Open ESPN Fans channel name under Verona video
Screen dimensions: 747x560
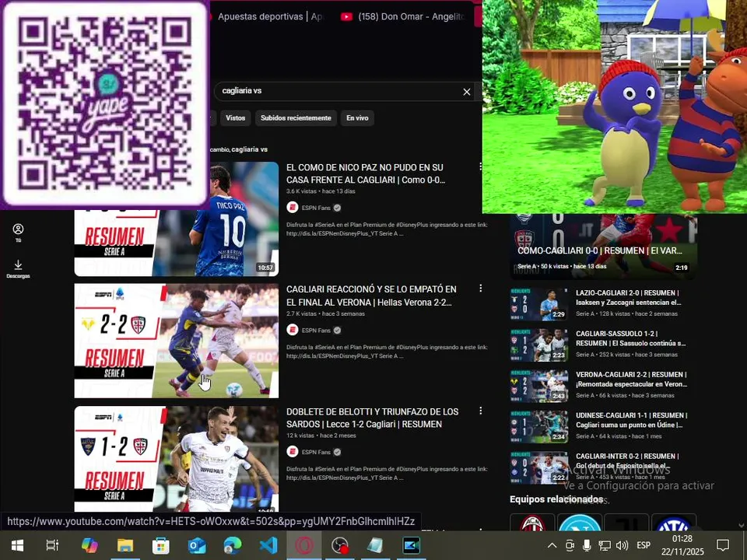[317, 330]
